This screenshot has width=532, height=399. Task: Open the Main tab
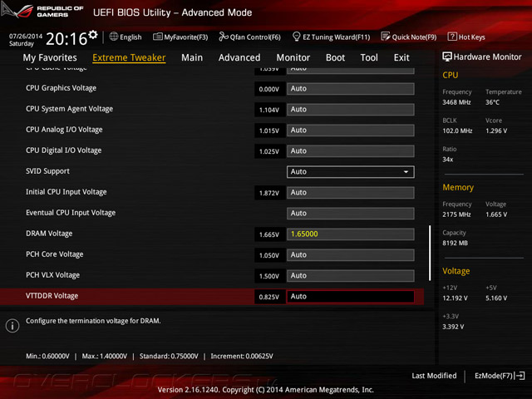[x=192, y=57]
